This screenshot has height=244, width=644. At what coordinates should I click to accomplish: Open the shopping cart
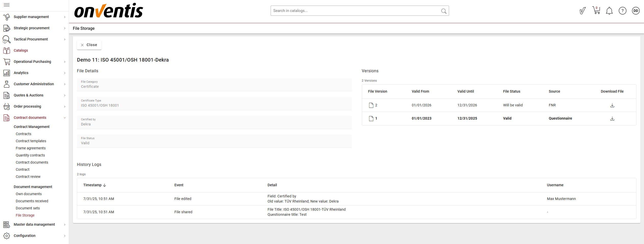pyautogui.click(x=596, y=11)
